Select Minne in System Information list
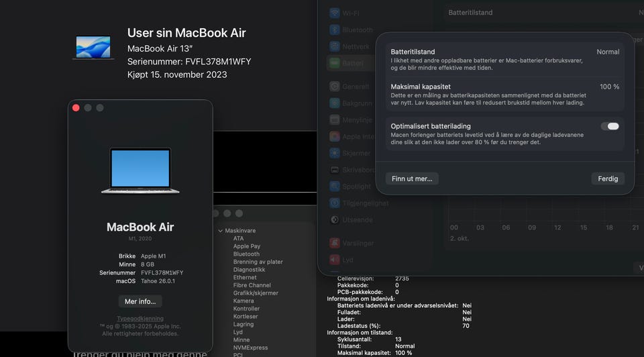The image size is (644, 357). pos(241,340)
